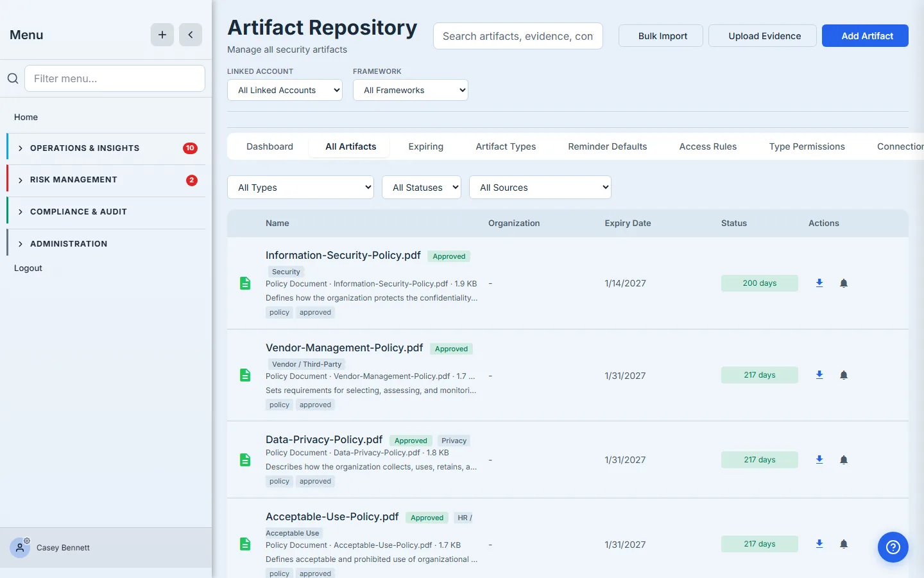Click bell icon for Acceptable-Use-Policy.pdf
924x578 pixels.
point(844,544)
